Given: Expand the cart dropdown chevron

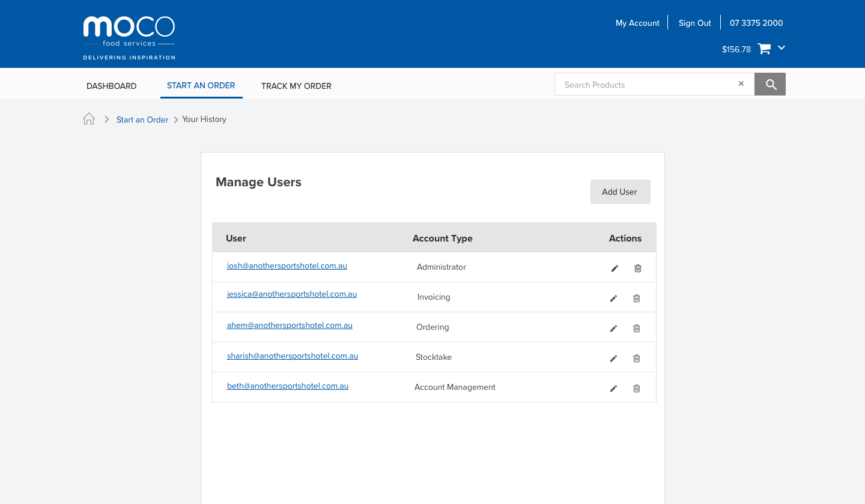Looking at the screenshot, I should (781, 47).
